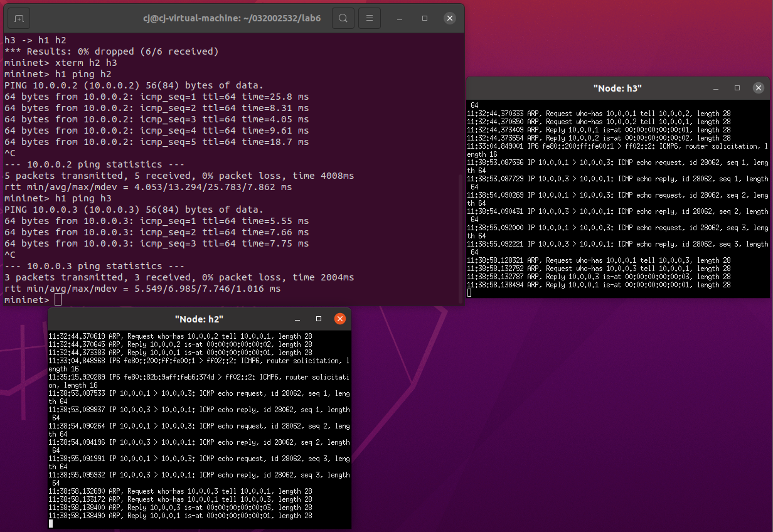Image resolution: width=773 pixels, height=532 pixels.
Task: Maximize the Node: h3 window
Action: click(x=737, y=88)
